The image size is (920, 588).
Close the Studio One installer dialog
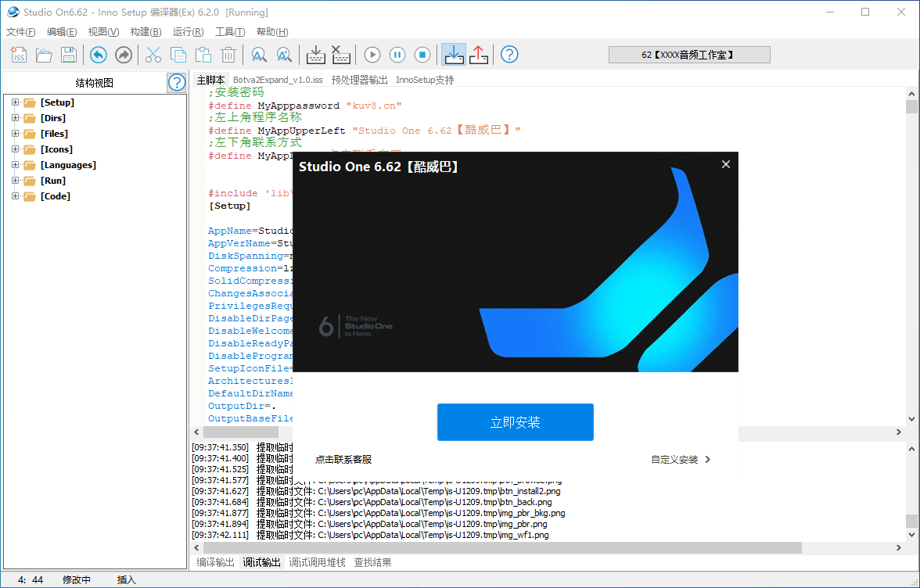pos(726,164)
